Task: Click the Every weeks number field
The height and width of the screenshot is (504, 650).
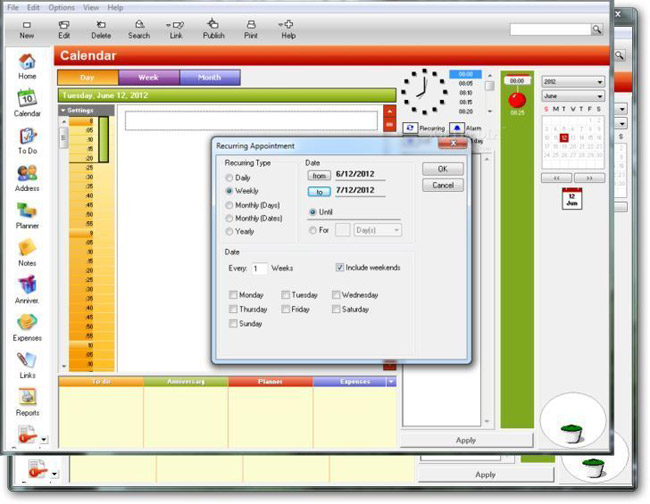Action: click(259, 268)
